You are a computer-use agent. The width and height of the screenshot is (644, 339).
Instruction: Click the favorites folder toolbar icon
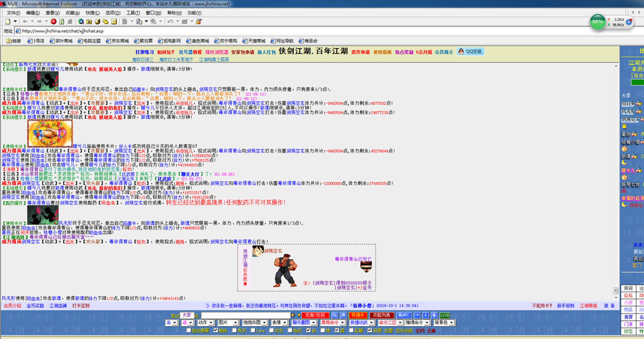(x=89, y=21)
